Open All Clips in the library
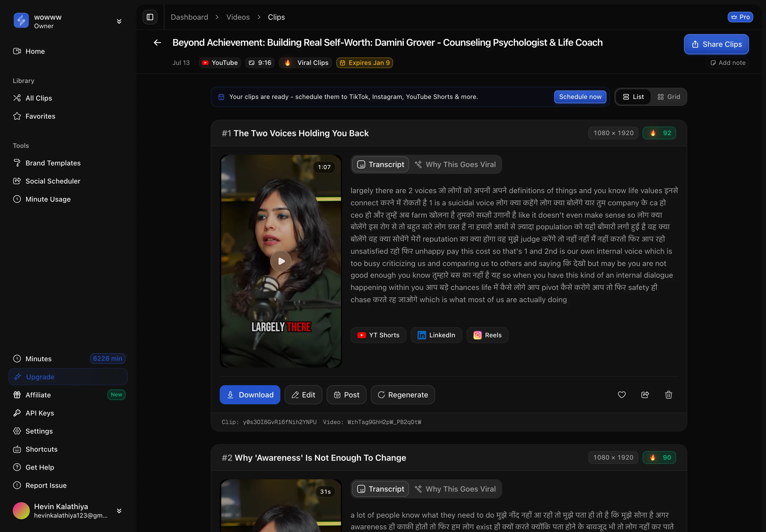 pyautogui.click(x=68, y=98)
